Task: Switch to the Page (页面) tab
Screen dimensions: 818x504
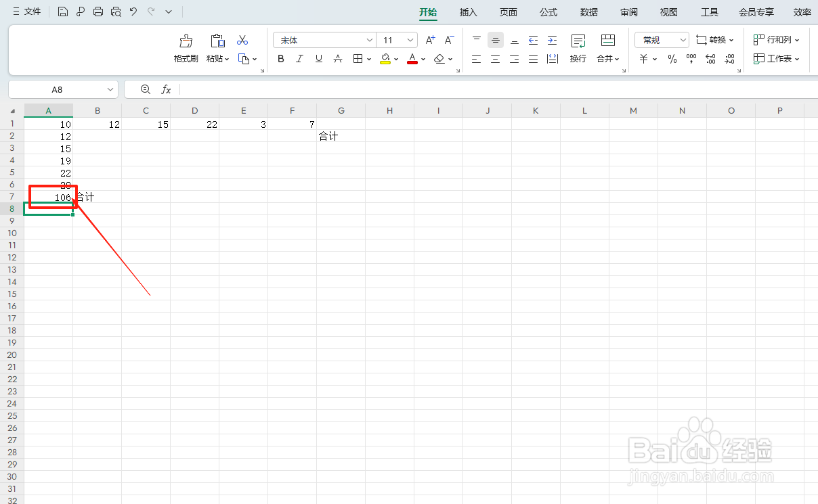Action: pos(509,12)
